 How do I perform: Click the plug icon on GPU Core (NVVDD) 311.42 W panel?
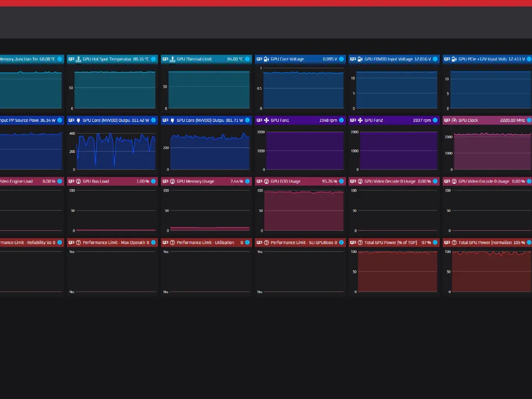click(78, 120)
